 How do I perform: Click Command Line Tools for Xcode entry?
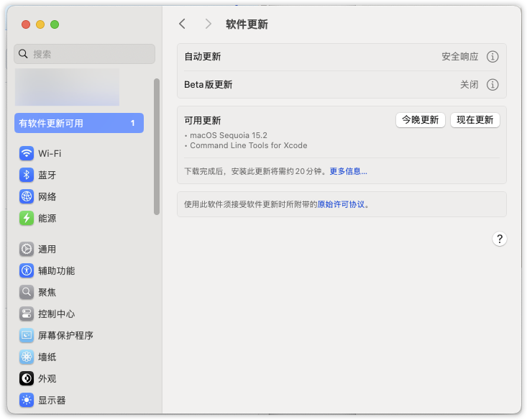[249, 145]
